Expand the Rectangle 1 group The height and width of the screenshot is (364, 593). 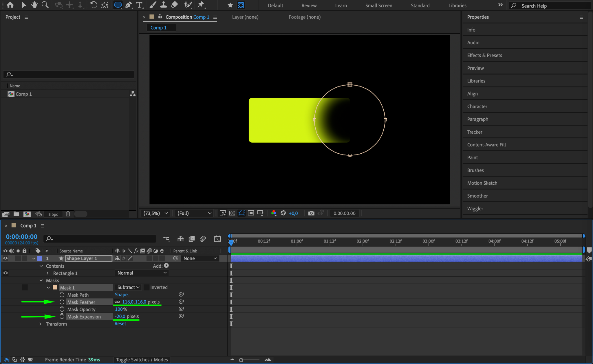pyautogui.click(x=47, y=273)
